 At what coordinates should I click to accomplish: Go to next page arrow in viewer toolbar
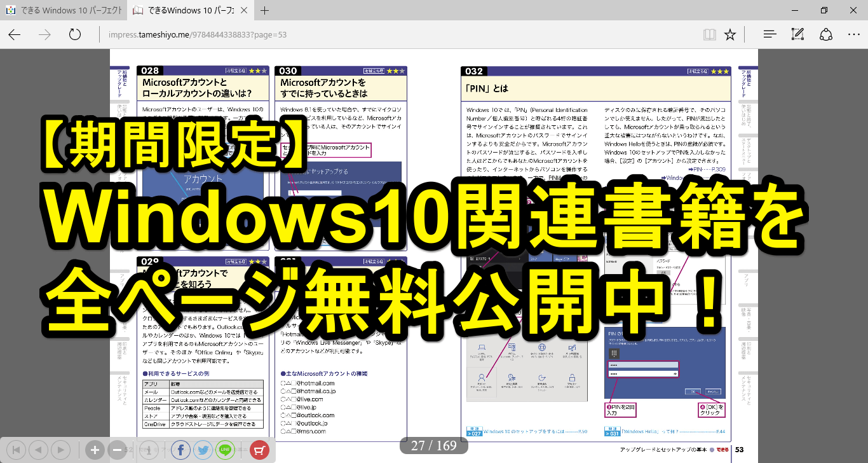pos(60,450)
